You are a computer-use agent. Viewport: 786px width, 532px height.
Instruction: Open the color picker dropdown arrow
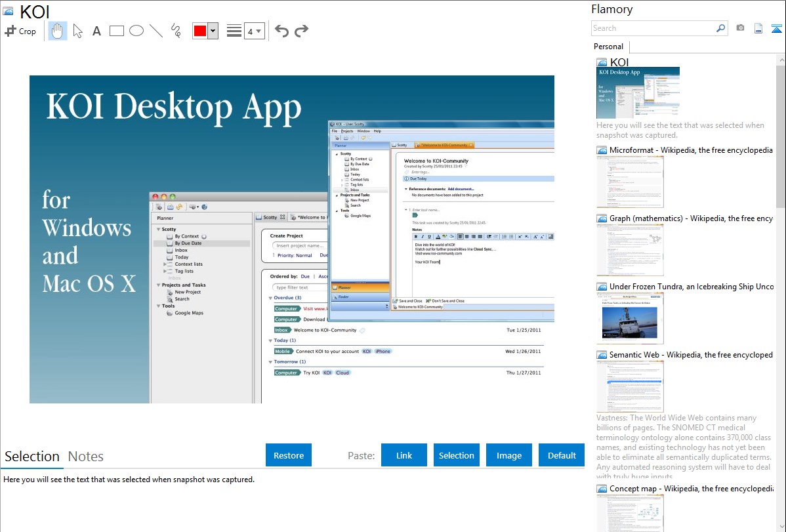tap(213, 31)
